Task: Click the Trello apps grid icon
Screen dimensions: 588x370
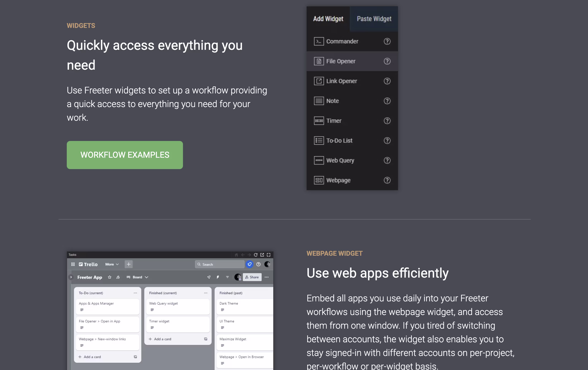Action: pos(73,264)
